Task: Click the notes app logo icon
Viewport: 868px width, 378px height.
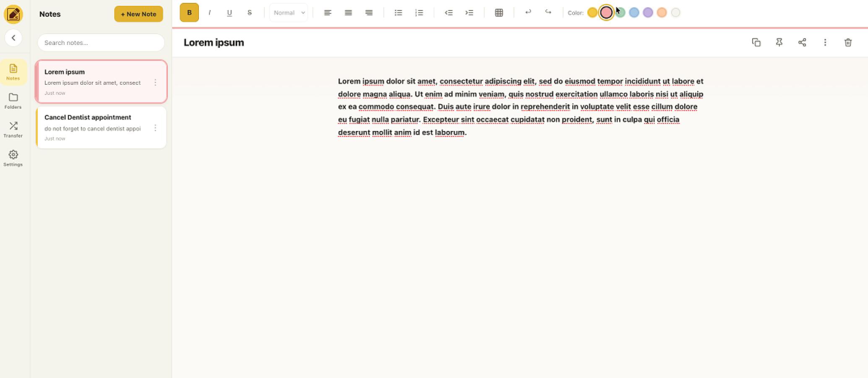Action: pyautogui.click(x=13, y=14)
